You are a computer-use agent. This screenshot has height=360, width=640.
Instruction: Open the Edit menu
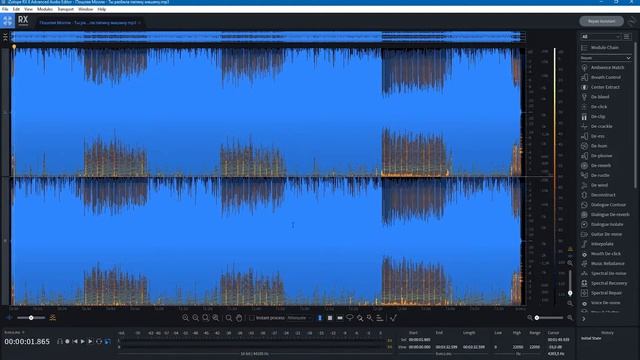(x=16, y=9)
